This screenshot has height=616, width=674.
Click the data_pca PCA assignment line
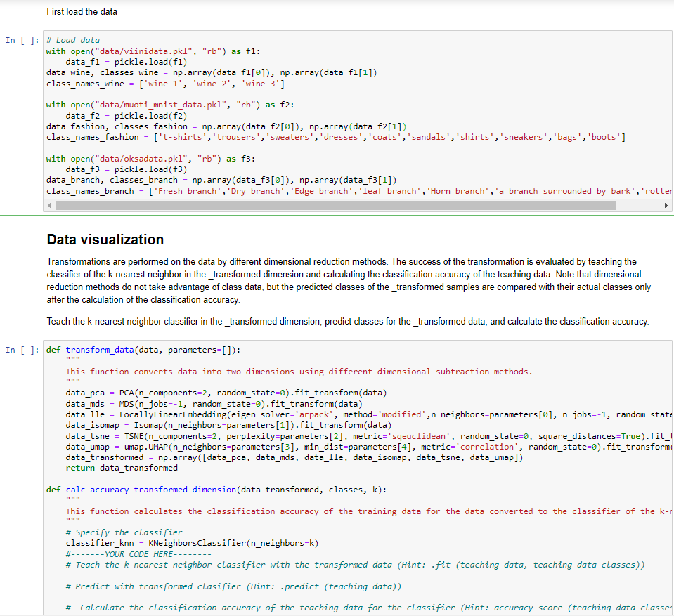pyautogui.click(x=176, y=392)
